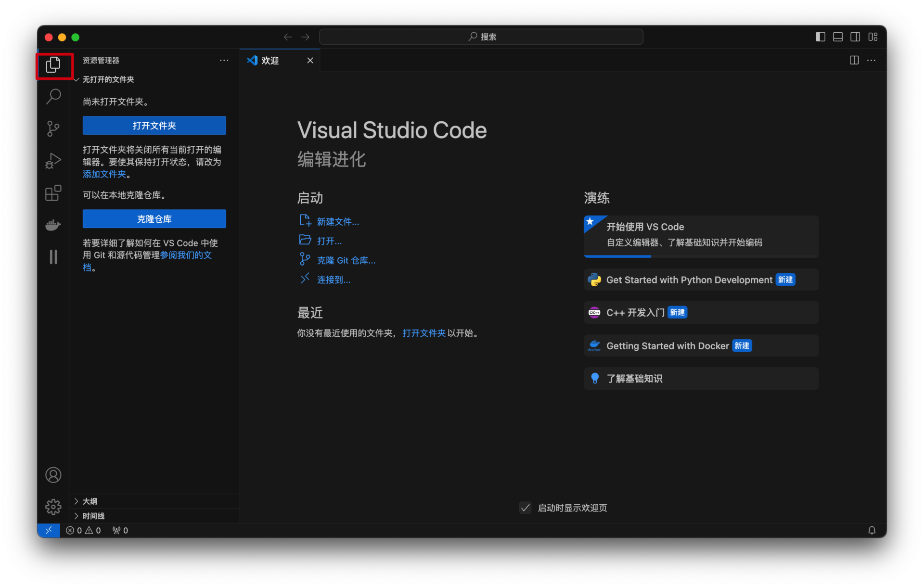Expand the 时间线 section

[154, 516]
